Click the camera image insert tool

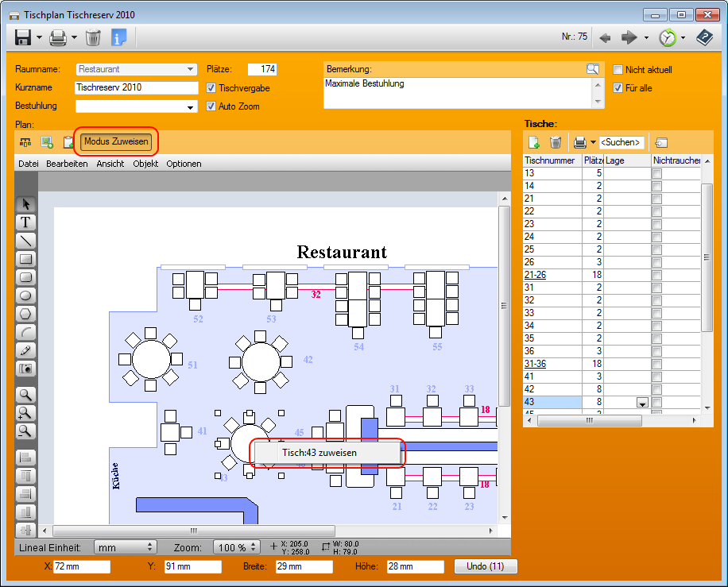tap(25, 369)
